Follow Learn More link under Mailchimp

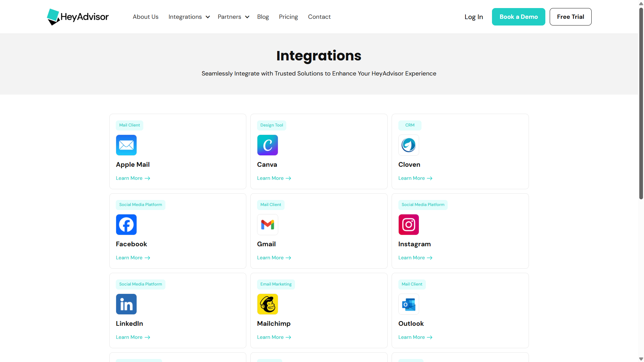(x=274, y=337)
